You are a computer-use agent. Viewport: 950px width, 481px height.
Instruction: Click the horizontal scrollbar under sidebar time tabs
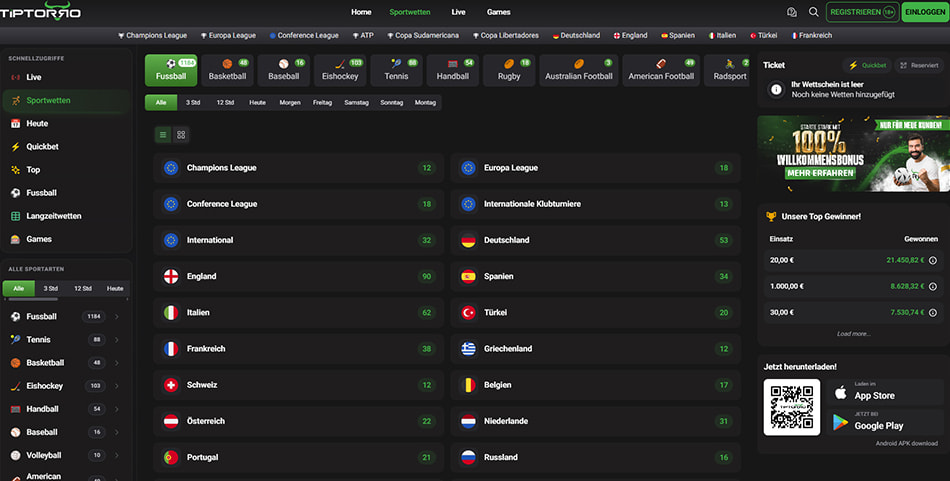[x=32, y=299]
